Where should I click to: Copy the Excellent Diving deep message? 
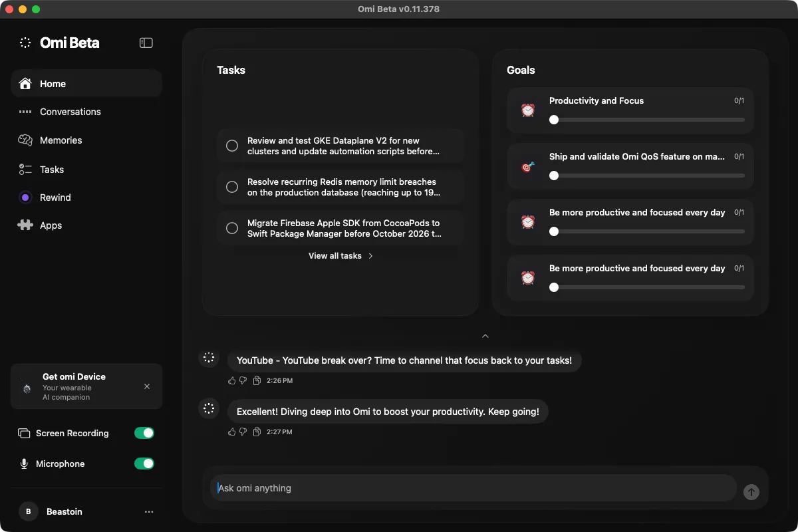(257, 432)
